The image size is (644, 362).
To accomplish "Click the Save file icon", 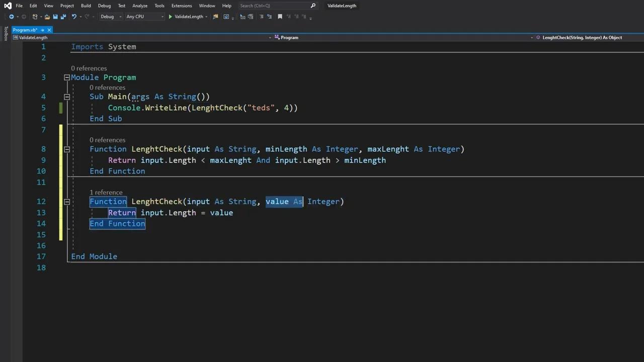I will click(55, 17).
